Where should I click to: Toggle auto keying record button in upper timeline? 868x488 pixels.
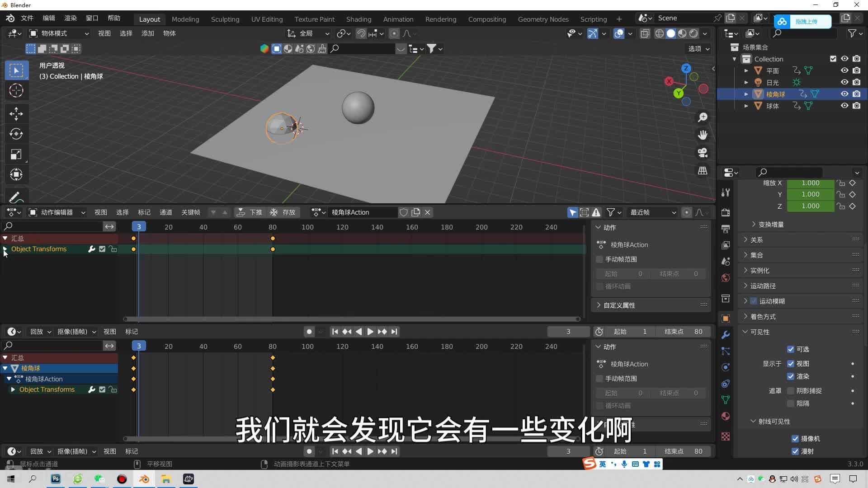(309, 332)
